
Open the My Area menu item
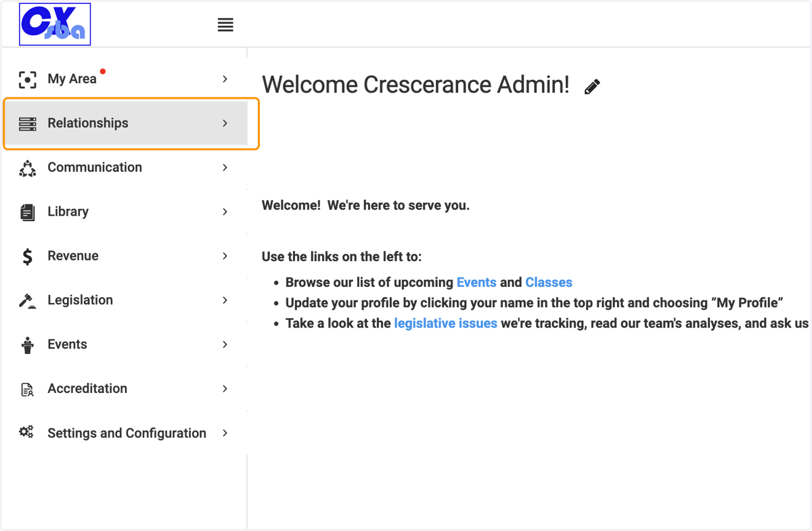pyautogui.click(x=125, y=79)
